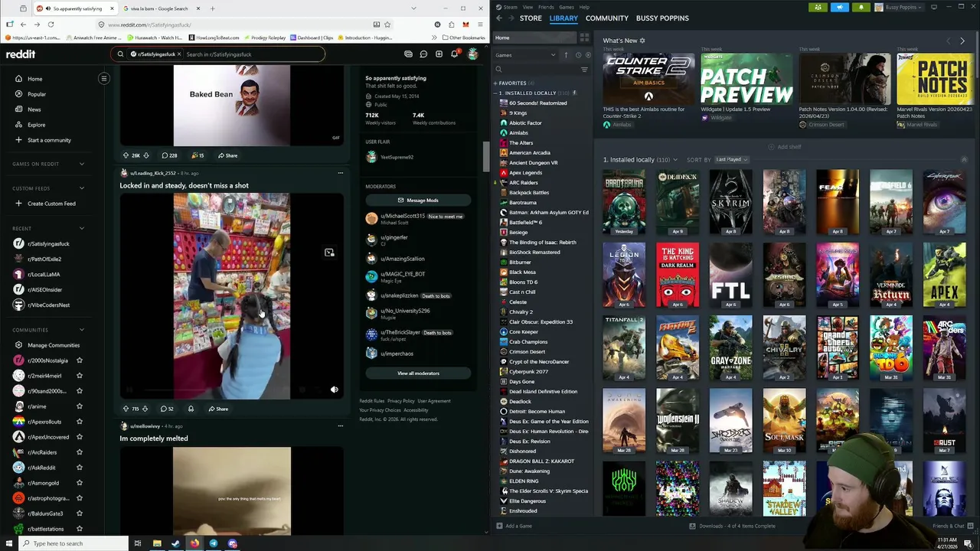Image resolution: width=980 pixels, height=551 pixels.
Task: Open Steam STORE tab
Action: click(x=531, y=18)
